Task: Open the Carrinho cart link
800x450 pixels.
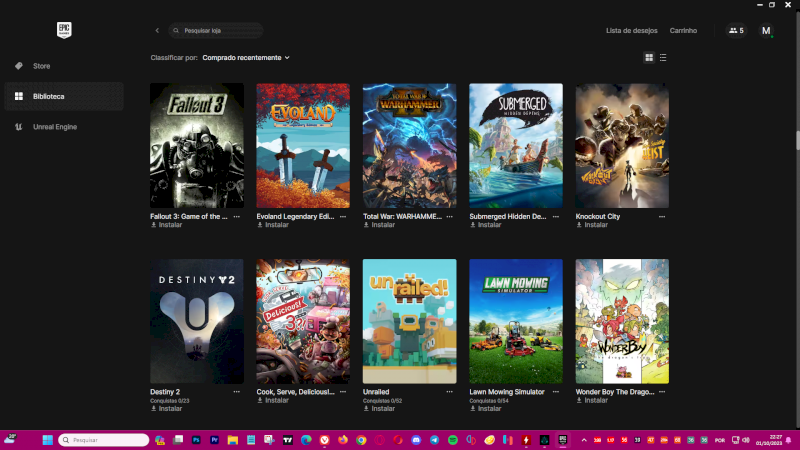Action: point(683,31)
